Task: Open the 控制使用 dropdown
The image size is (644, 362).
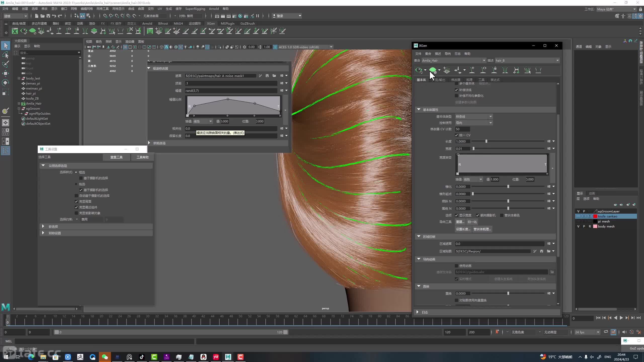Action: coord(474,123)
